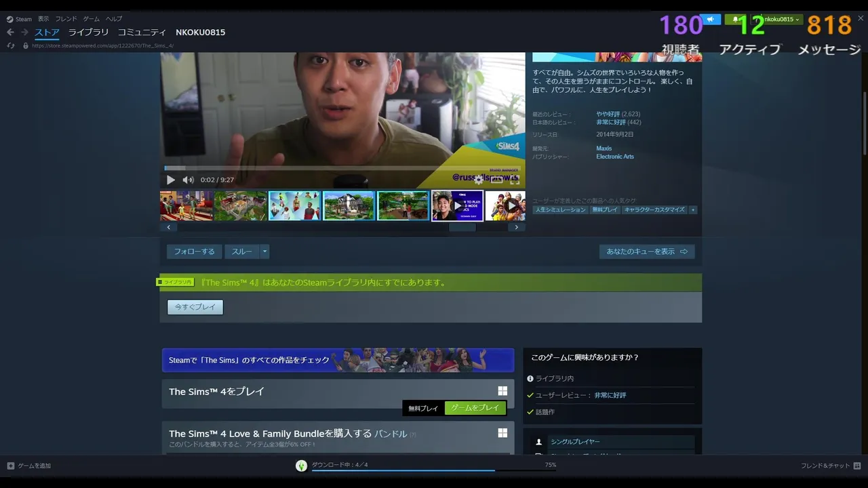
Task: Open download progress bar details
Action: click(x=433, y=470)
